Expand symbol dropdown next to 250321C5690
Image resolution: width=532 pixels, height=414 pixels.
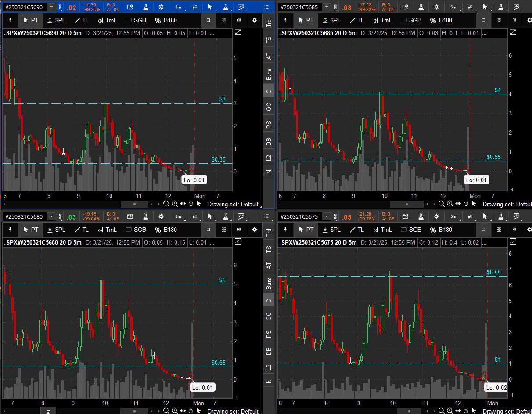(x=52, y=7)
